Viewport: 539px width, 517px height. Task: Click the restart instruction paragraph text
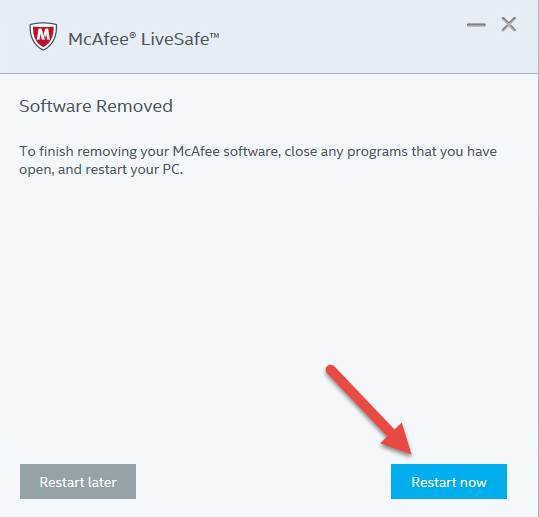(258, 161)
